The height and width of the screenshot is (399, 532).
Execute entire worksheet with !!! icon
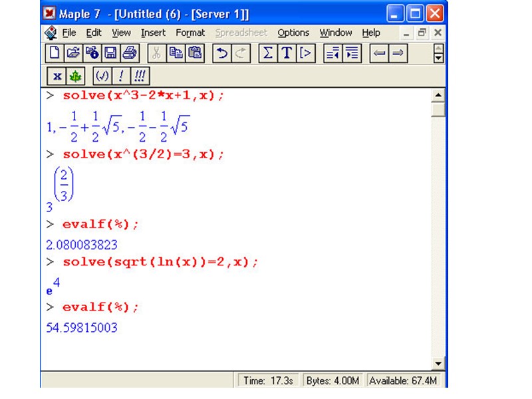tap(140, 76)
